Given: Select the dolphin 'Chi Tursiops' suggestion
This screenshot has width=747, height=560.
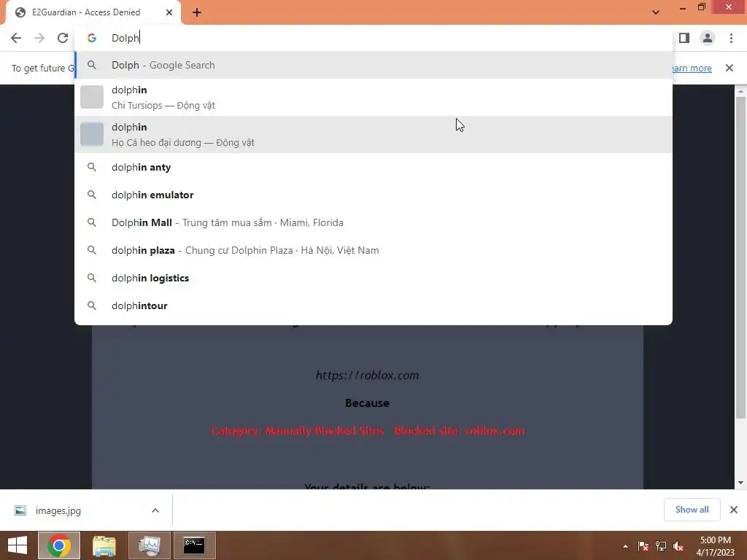Looking at the screenshot, I should 373,98.
